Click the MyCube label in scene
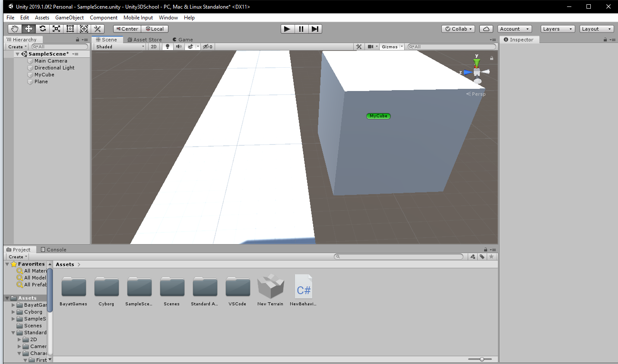The height and width of the screenshot is (364, 618). [x=378, y=116]
